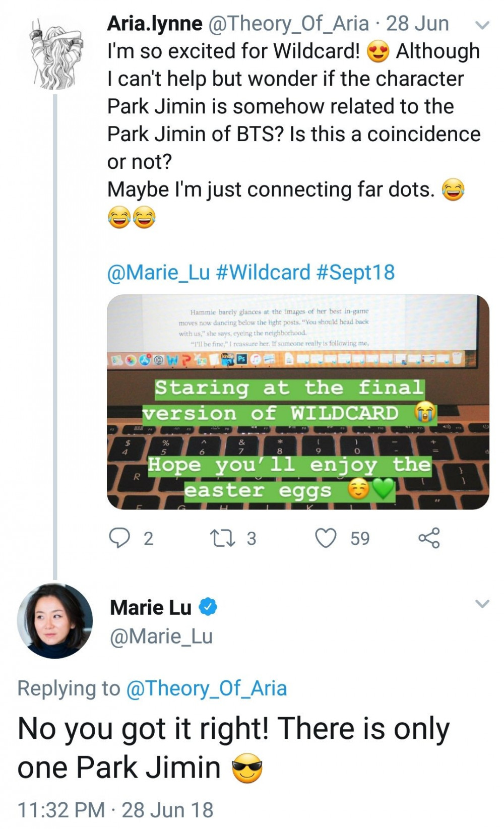504x829 pixels.
Task: Open the embedded WILDCARD laptop image
Action: click(298, 402)
